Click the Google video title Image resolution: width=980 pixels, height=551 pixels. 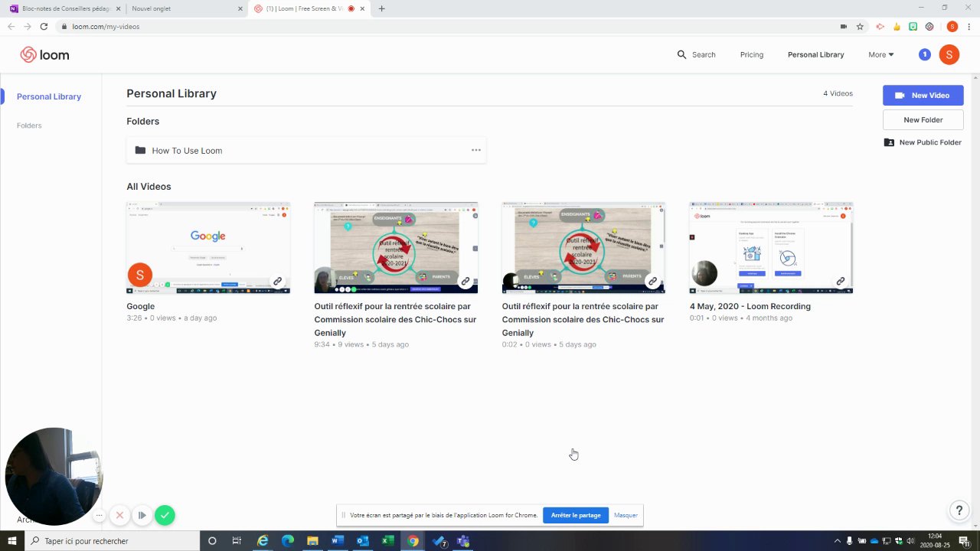coord(141,306)
